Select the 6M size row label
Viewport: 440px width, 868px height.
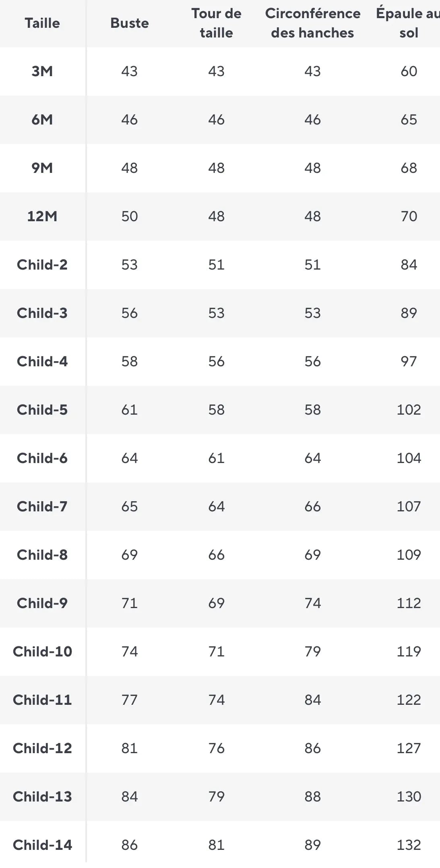pos(42,120)
